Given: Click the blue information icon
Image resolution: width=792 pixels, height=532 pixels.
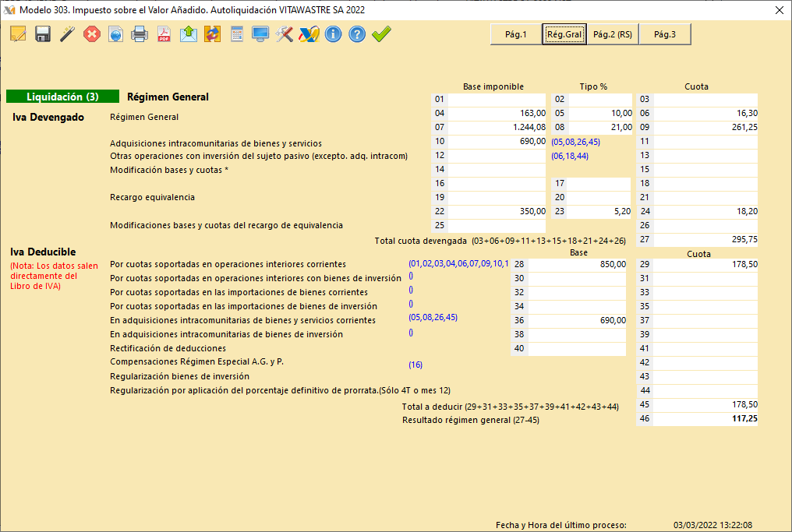Looking at the screenshot, I should click(x=333, y=34).
